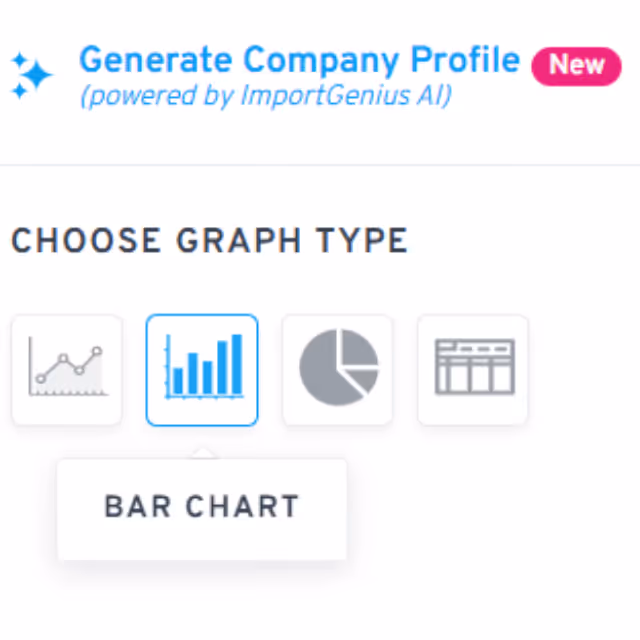The height and width of the screenshot is (640, 640).
Task: Choose the pie chart graph type
Action: point(338,370)
